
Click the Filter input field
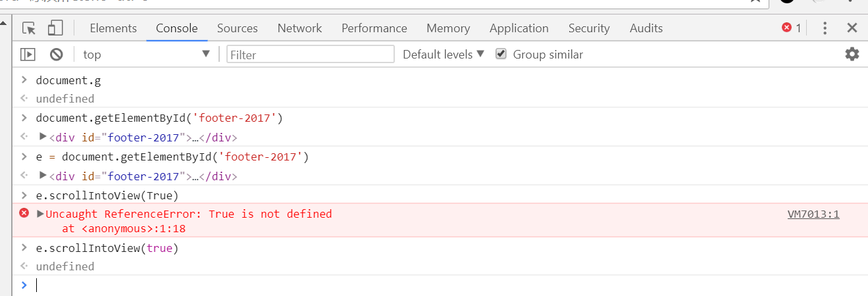tap(310, 55)
